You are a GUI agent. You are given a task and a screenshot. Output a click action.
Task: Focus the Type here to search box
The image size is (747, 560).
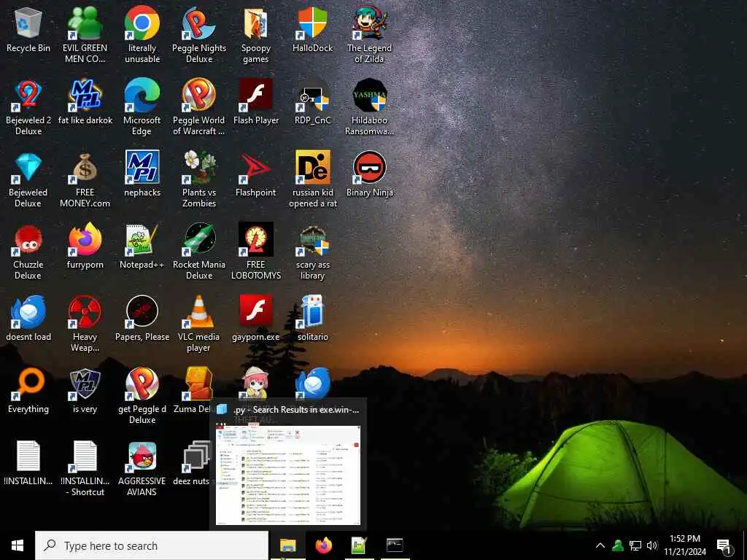pos(152,545)
